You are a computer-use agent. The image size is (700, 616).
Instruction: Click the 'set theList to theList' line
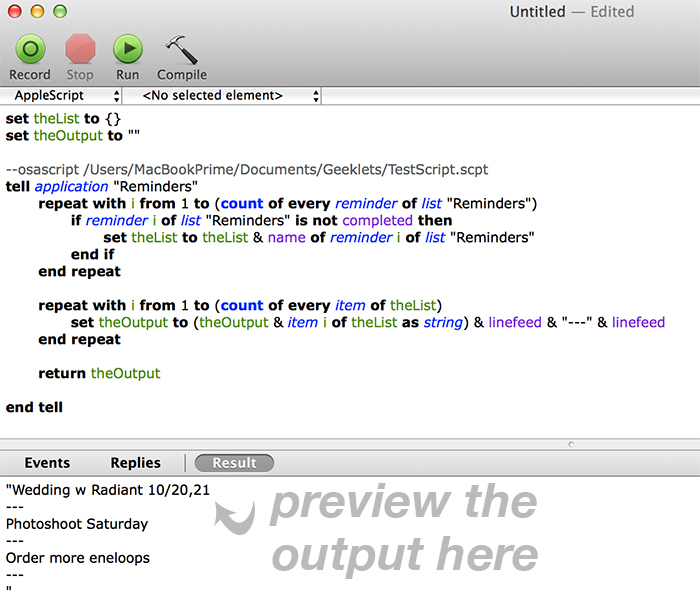click(319, 237)
